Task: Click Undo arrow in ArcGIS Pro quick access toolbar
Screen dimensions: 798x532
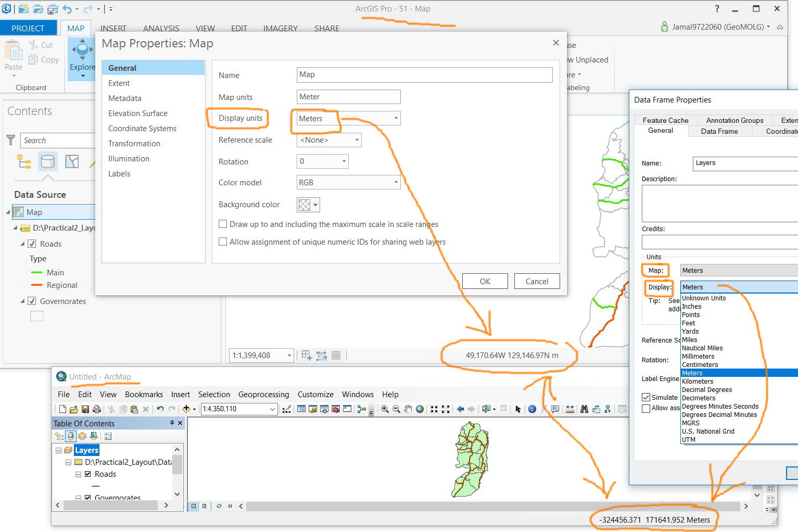Action: pos(67,9)
